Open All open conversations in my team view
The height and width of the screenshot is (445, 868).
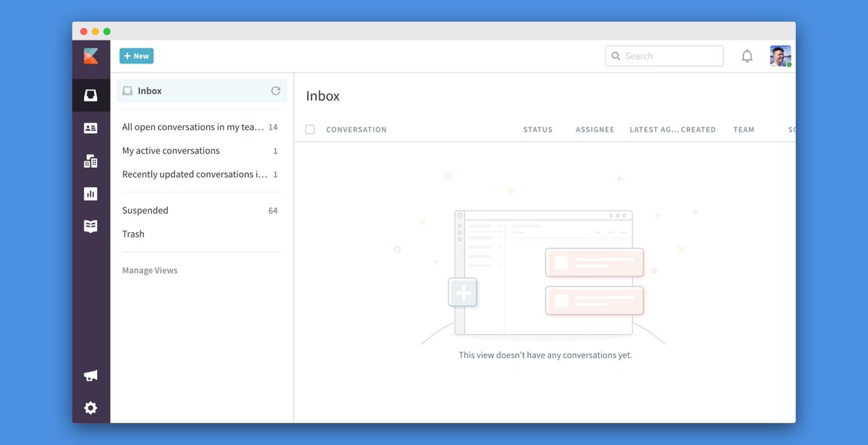point(192,127)
